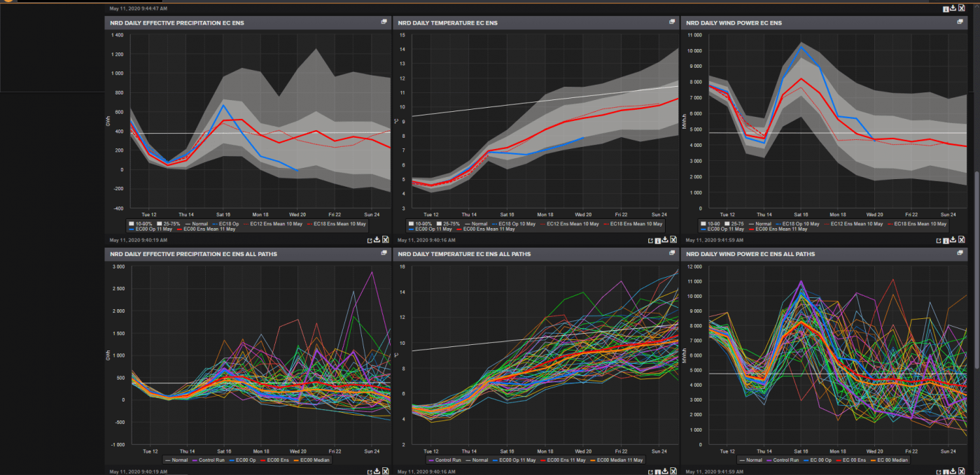Click the info icon at screen top-right

[946, 8]
